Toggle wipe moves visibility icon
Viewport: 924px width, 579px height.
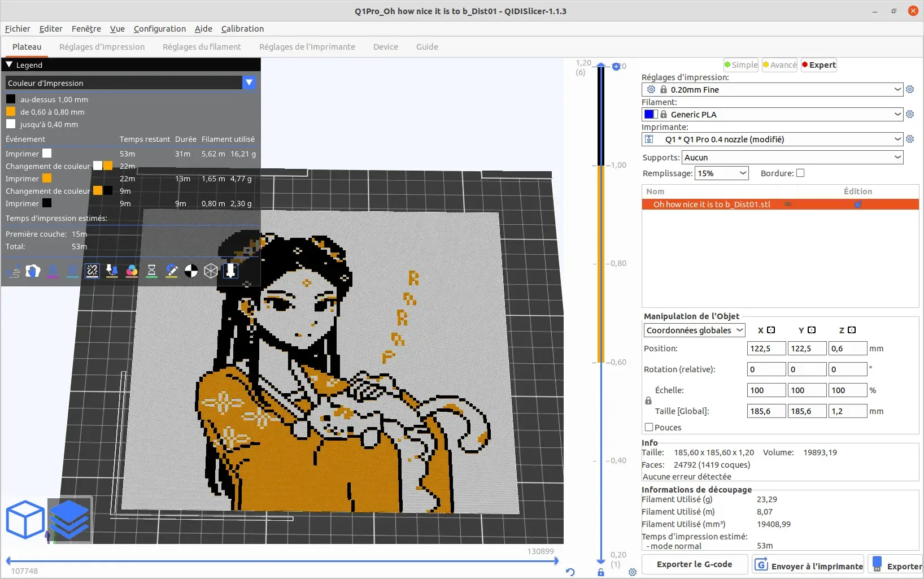pyautogui.click(x=33, y=272)
